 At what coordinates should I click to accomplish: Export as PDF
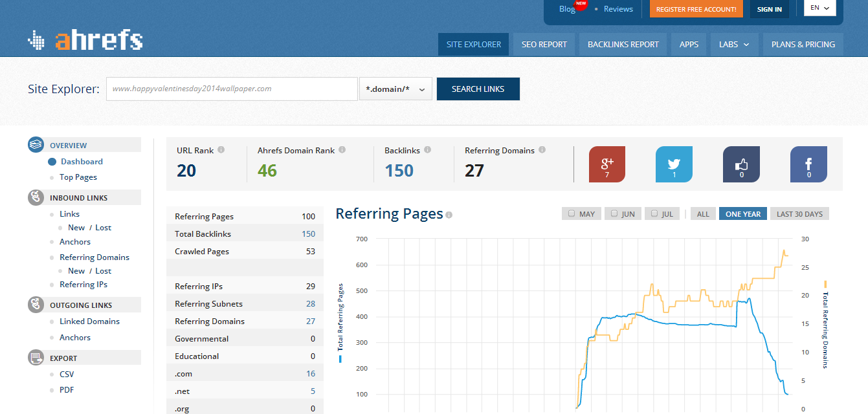[67, 390]
